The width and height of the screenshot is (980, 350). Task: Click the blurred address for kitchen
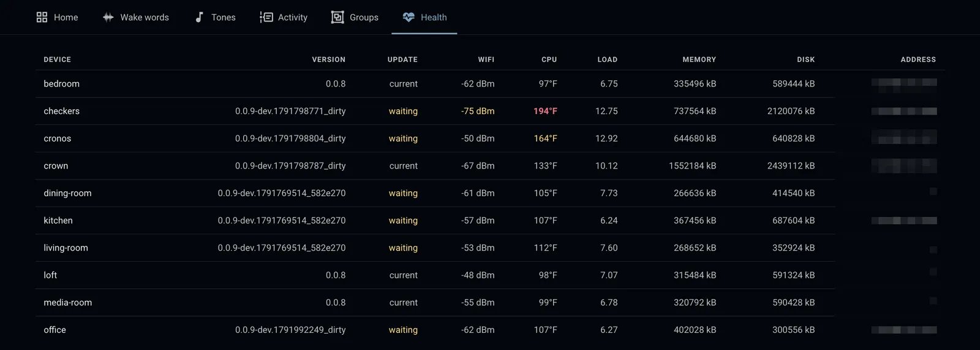pyautogui.click(x=904, y=221)
